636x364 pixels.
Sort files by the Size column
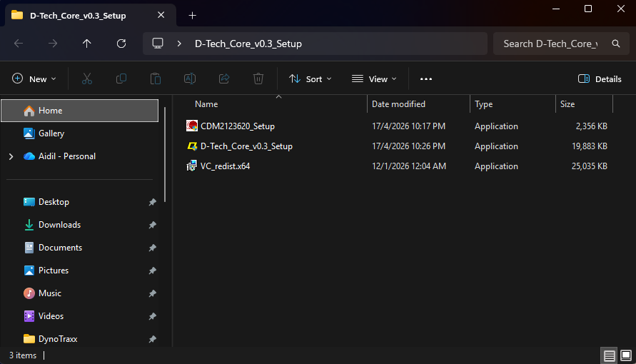pyautogui.click(x=567, y=104)
